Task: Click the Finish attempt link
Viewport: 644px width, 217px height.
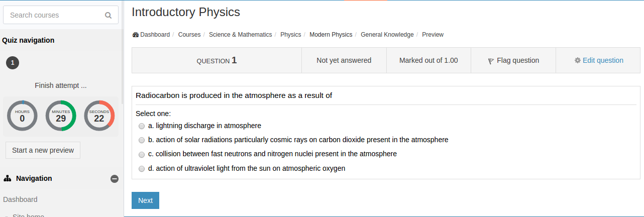Action: pyautogui.click(x=61, y=85)
